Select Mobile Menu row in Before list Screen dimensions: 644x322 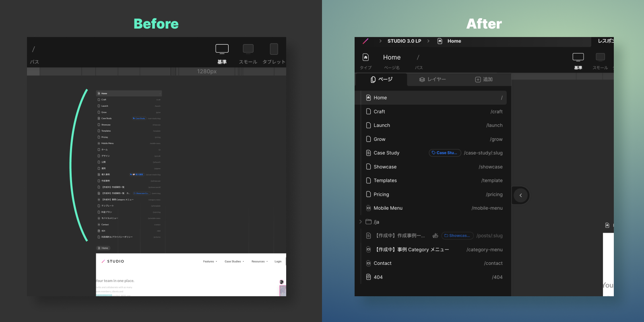[129, 143]
